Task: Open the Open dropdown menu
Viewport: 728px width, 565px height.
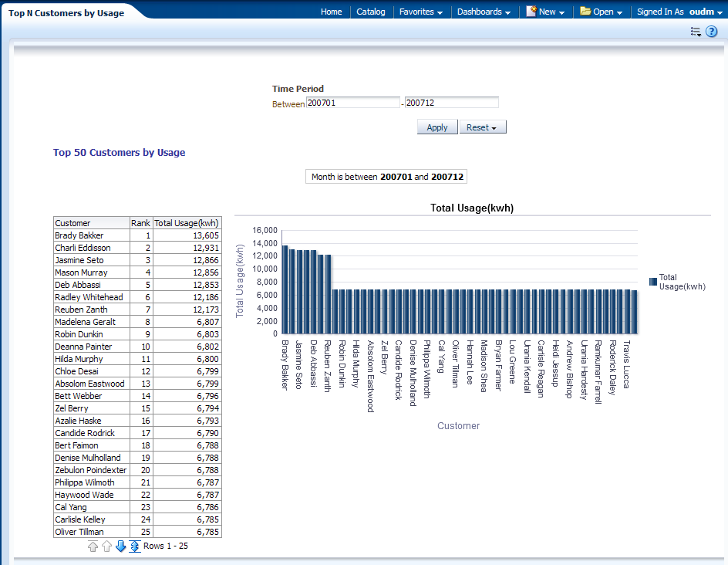Action: [608, 12]
